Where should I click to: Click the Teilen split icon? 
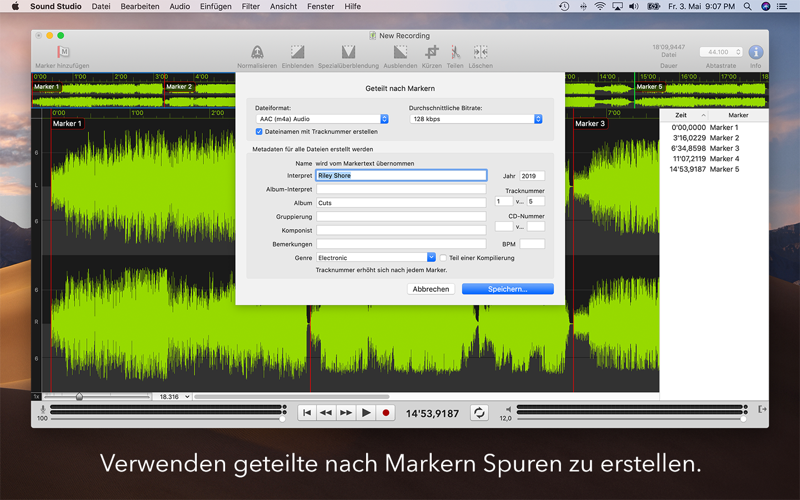(x=455, y=52)
